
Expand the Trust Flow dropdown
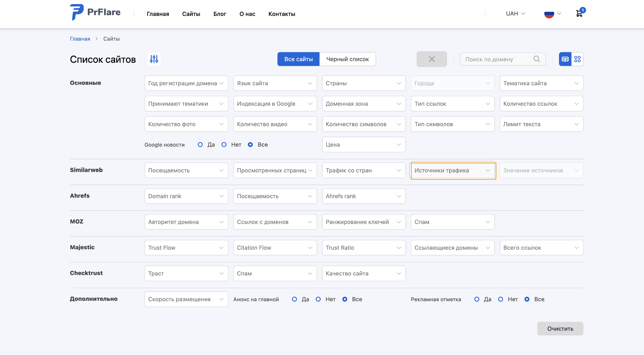click(x=186, y=248)
